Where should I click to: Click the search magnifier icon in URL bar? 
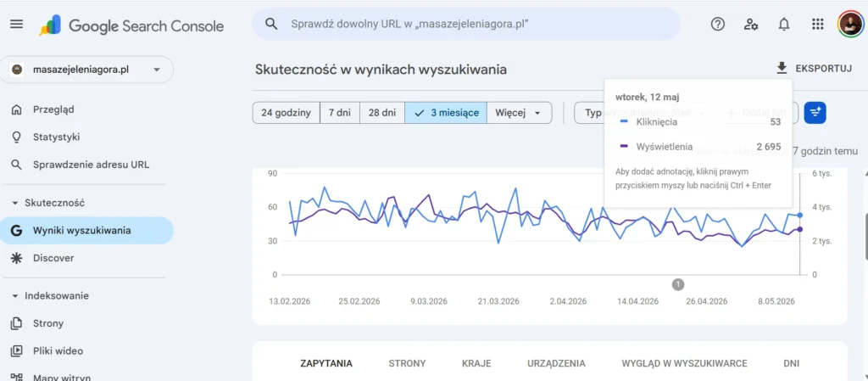click(x=270, y=24)
